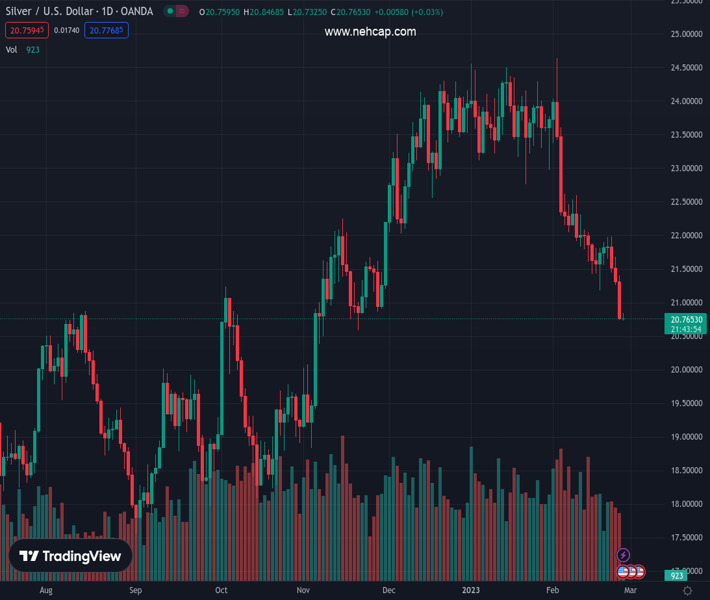Click the 17.50000 price axis label

pos(686,538)
